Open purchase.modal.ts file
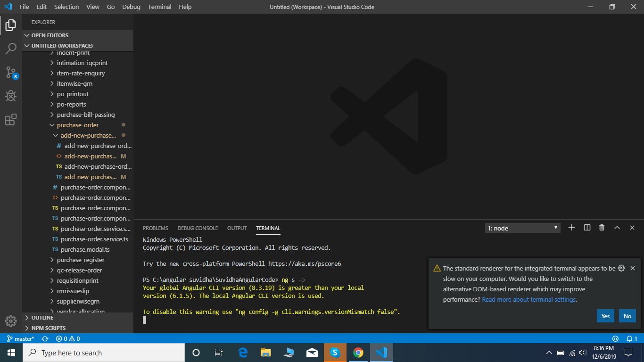Image resolution: width=644 pixels, height=362 pixels. pos(85,249)
